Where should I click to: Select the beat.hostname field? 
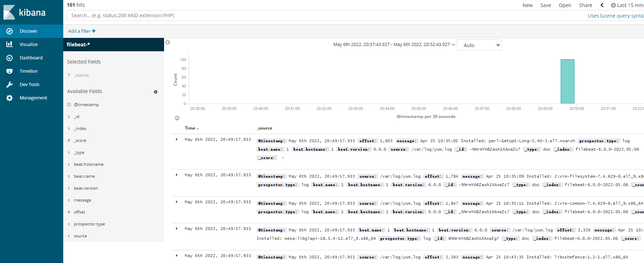pos(89,164)
